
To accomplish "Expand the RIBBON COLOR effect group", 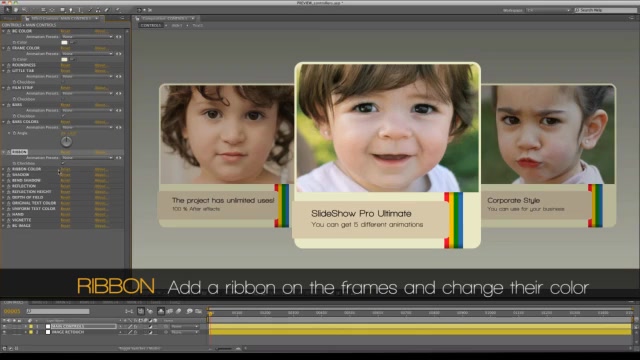I will click(3, 169).
